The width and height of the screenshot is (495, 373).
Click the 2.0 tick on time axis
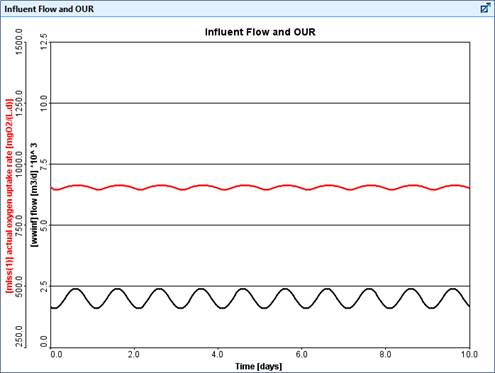pyautogui.click(x=134, y=354)
